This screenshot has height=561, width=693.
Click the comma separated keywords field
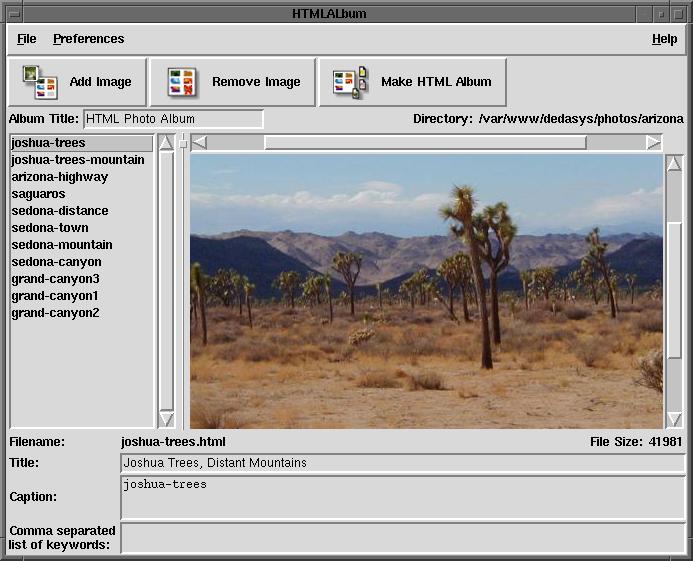point(402,537)
